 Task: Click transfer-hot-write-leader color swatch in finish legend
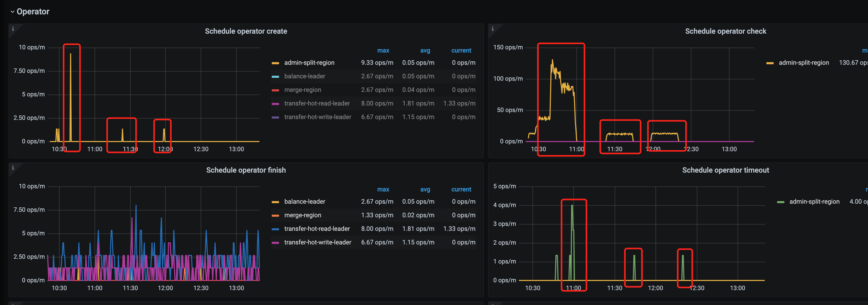click(x=275, y=243)
